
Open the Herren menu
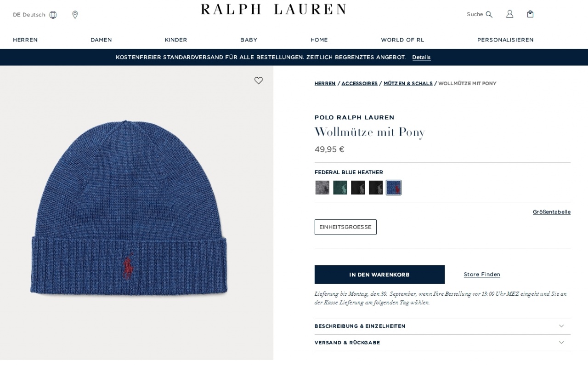coord(25,40)
